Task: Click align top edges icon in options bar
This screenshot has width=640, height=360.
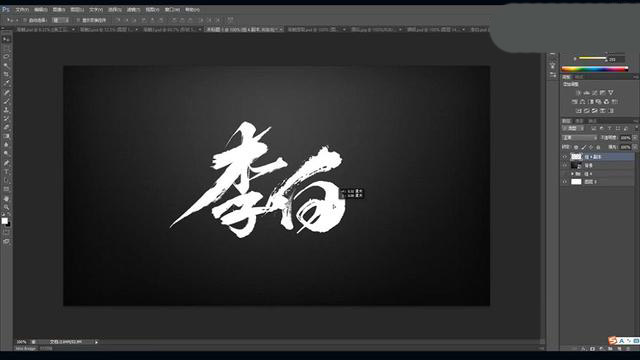Action: (118, 20)
